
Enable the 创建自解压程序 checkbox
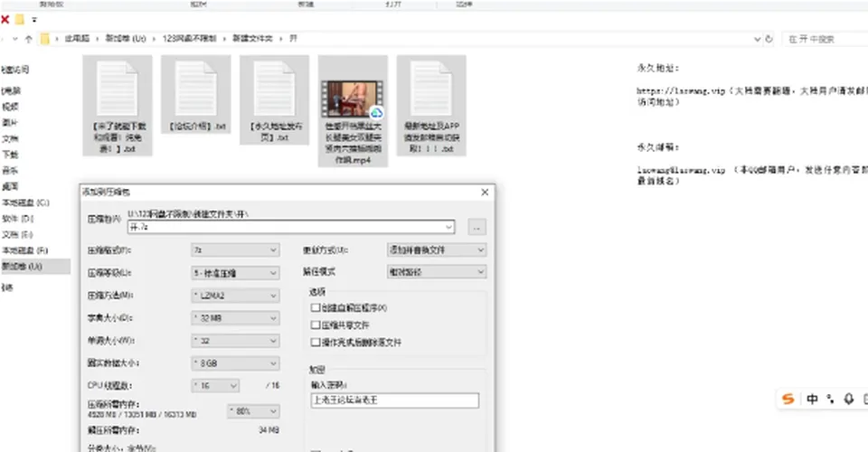pos(316,307)
